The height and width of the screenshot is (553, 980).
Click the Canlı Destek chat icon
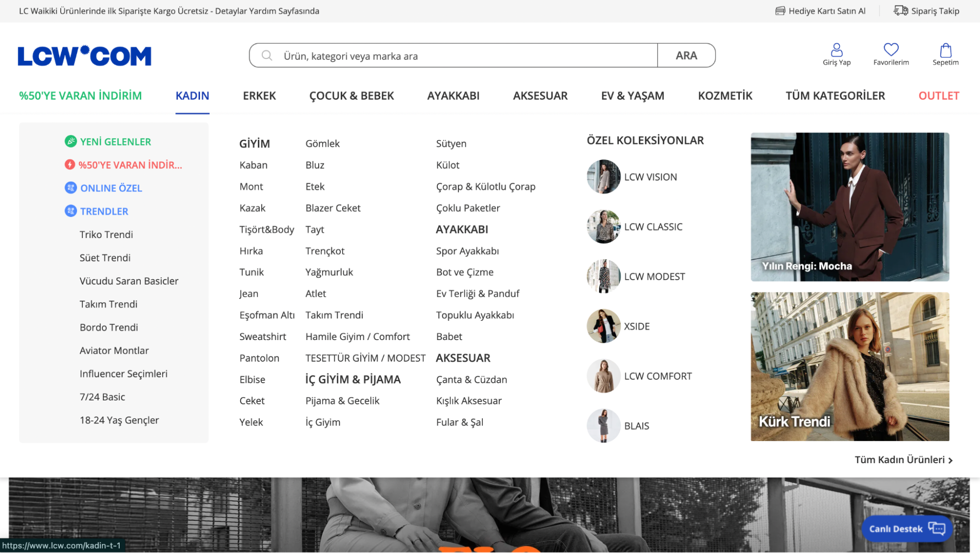tap(937, 528)
